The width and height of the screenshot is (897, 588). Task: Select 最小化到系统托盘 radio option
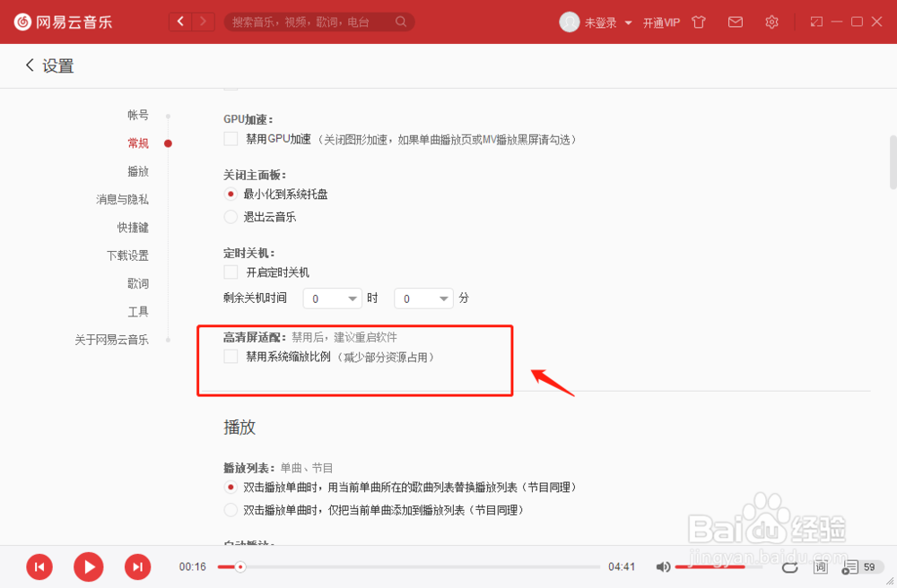231,195
